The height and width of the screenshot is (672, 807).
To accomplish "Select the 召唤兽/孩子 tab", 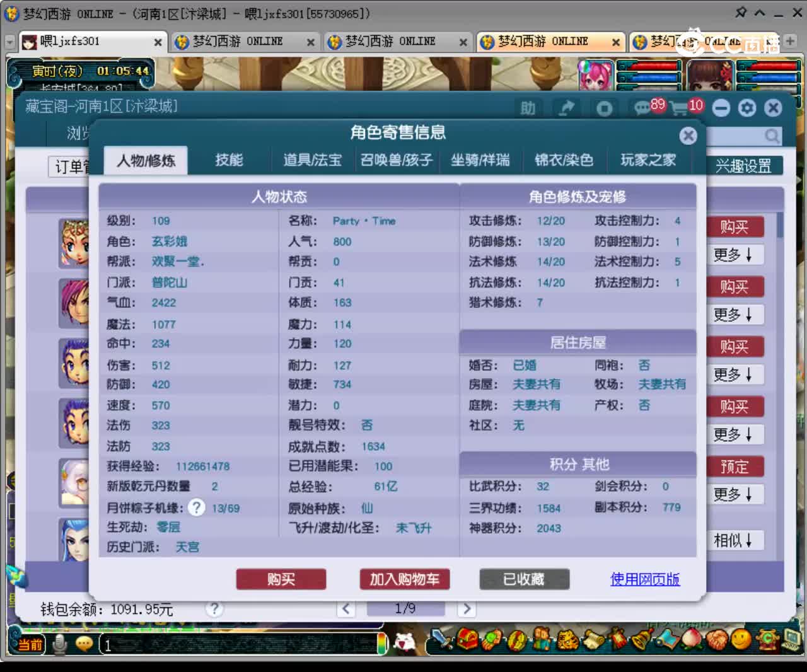I will [397, 160].
